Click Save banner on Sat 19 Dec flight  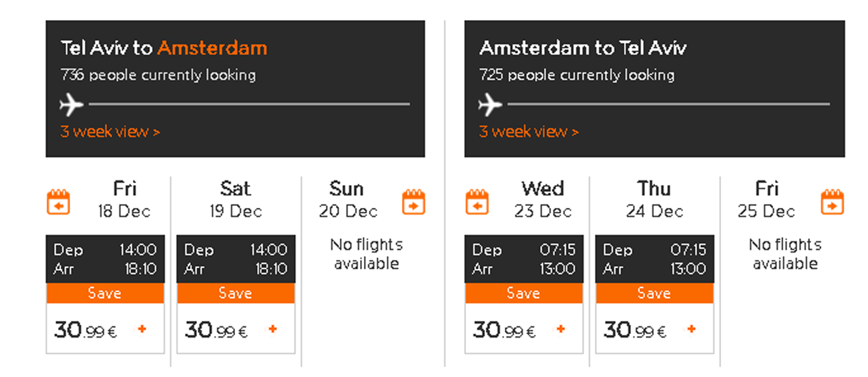click(236, 293)
